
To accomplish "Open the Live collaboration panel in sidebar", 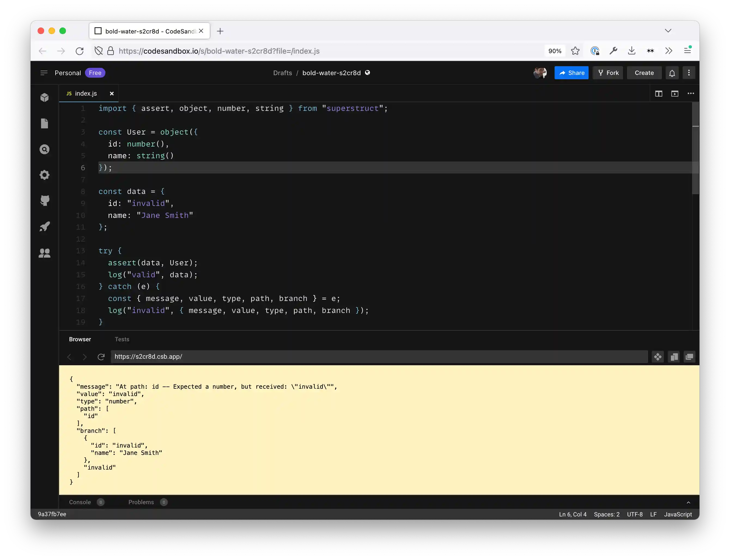I will coord(45,253).
